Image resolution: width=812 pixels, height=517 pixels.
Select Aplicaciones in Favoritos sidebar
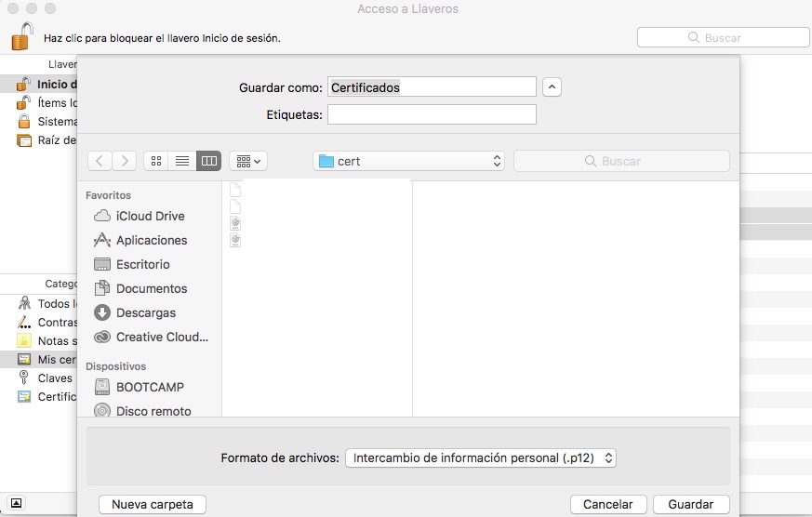point(151,240)
